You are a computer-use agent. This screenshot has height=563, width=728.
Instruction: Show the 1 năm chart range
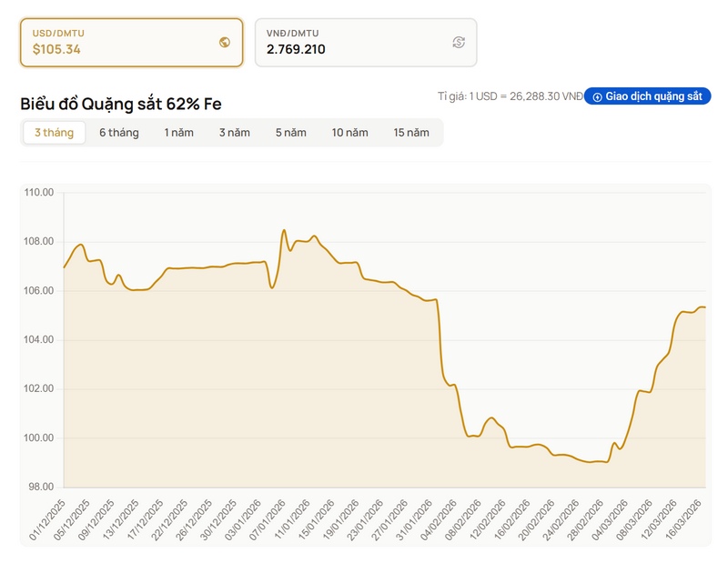(x=178, y=133)
